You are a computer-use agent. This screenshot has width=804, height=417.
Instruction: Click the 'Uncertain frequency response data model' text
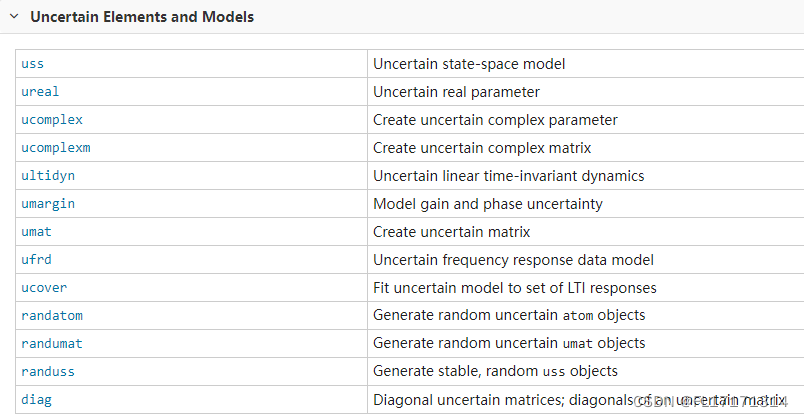513,260
